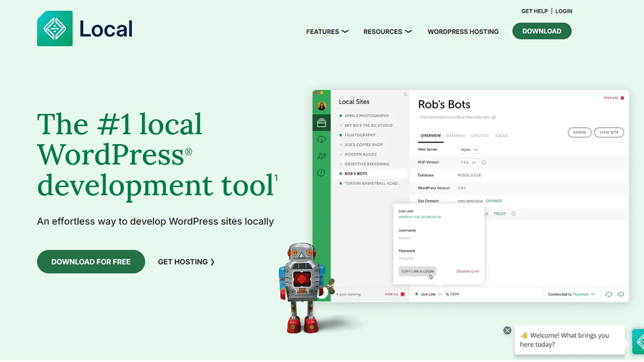Click the red Stop All square icon
The image size is (644, 362).
(403, 294)
